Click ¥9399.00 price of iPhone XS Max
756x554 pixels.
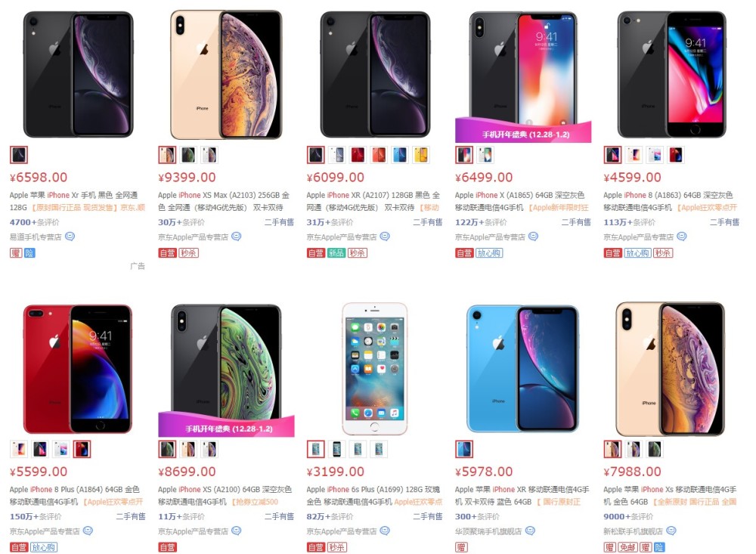pos(187,177)
